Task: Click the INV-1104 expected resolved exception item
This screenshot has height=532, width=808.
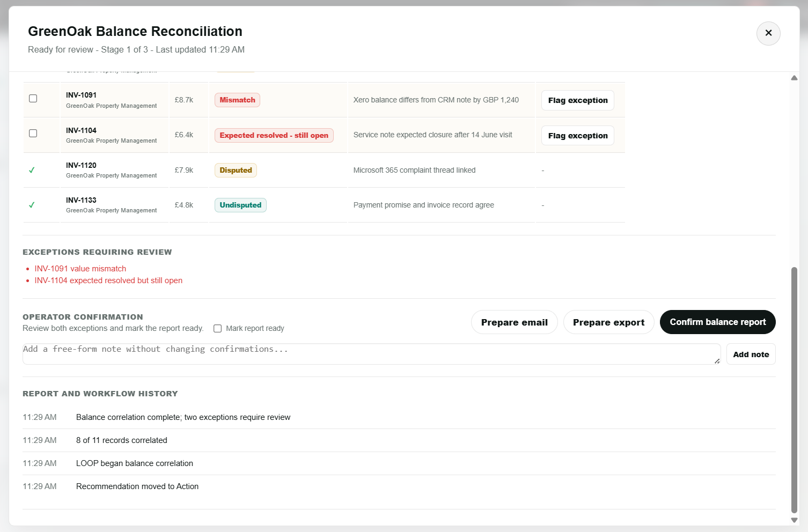Action: point(108,280)
